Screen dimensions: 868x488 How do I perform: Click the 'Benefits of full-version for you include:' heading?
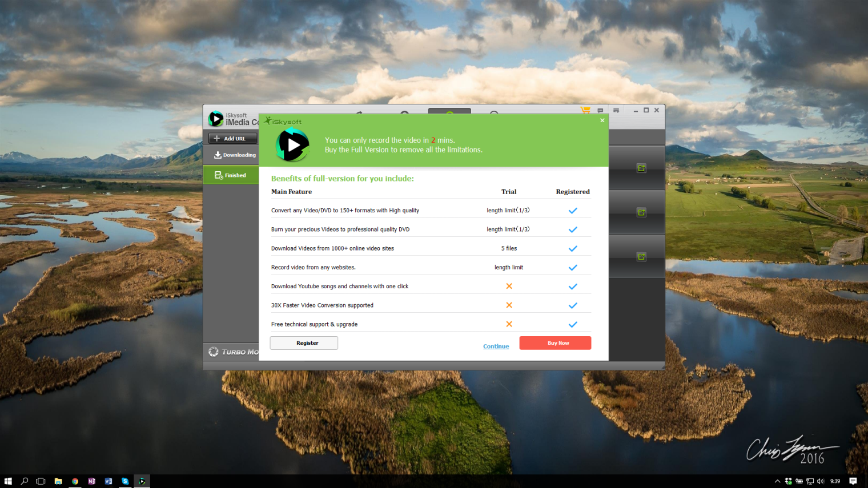pyautogui.click(x=343, y=179)
